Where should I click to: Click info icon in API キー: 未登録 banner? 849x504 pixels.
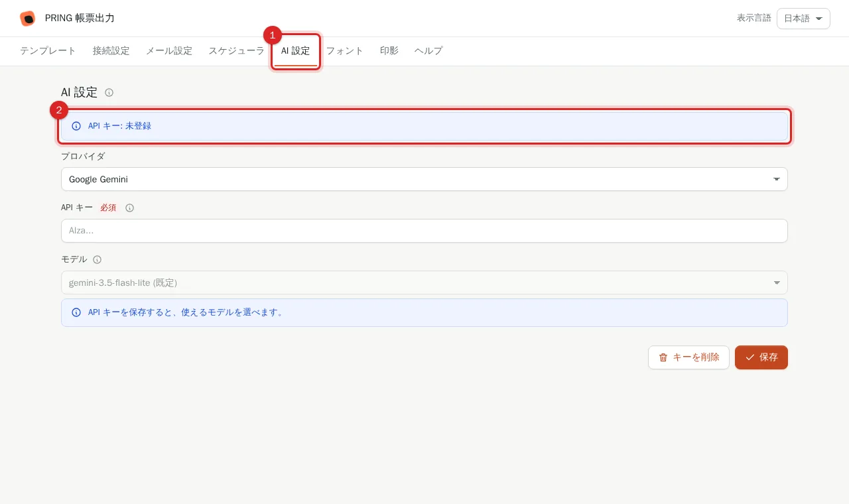pos(76,126)
